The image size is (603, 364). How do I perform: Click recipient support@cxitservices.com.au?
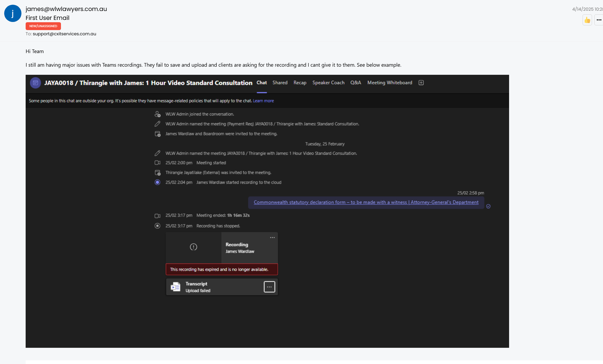[64, 34]
